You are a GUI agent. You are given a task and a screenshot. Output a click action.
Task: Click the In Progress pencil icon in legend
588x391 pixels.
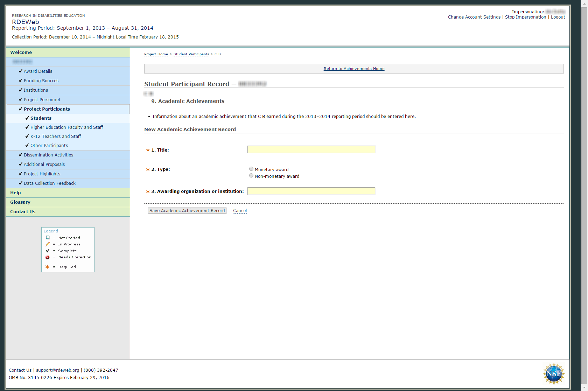click(x=48, y=244)
